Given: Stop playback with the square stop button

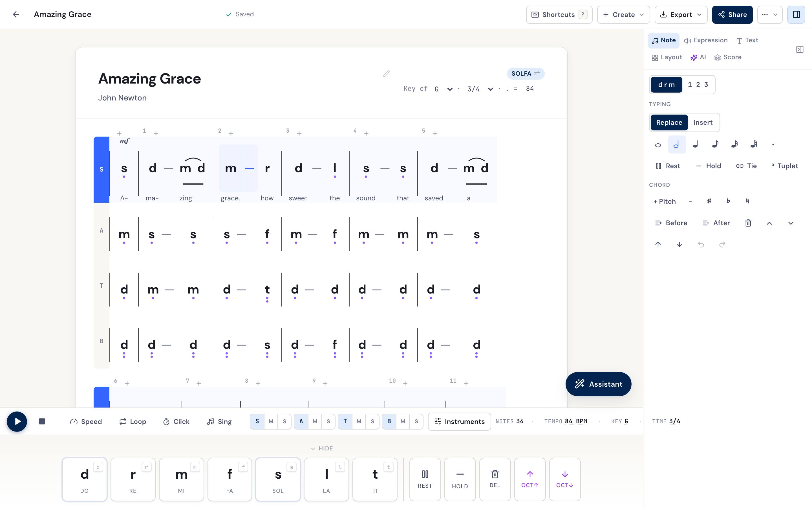Looking at the screenshot, I should click(x=42, y=421).
